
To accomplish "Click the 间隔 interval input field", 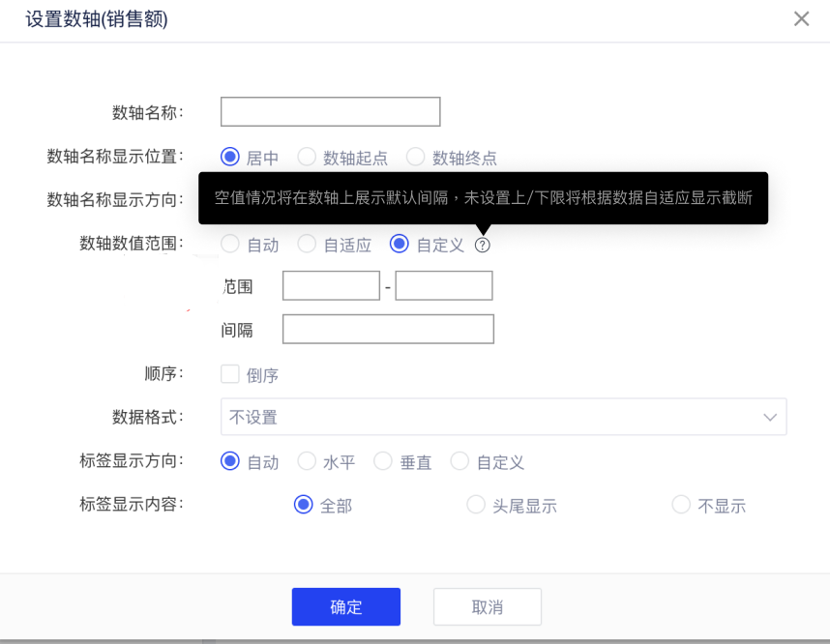I will [x=388, y=330].
